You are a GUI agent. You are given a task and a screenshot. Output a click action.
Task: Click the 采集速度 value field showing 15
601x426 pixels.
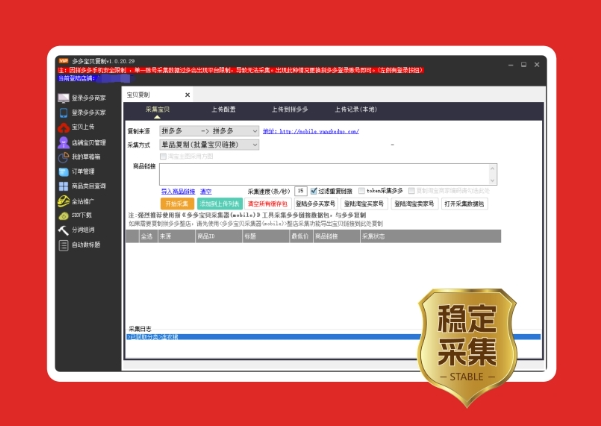pos(300,191)
